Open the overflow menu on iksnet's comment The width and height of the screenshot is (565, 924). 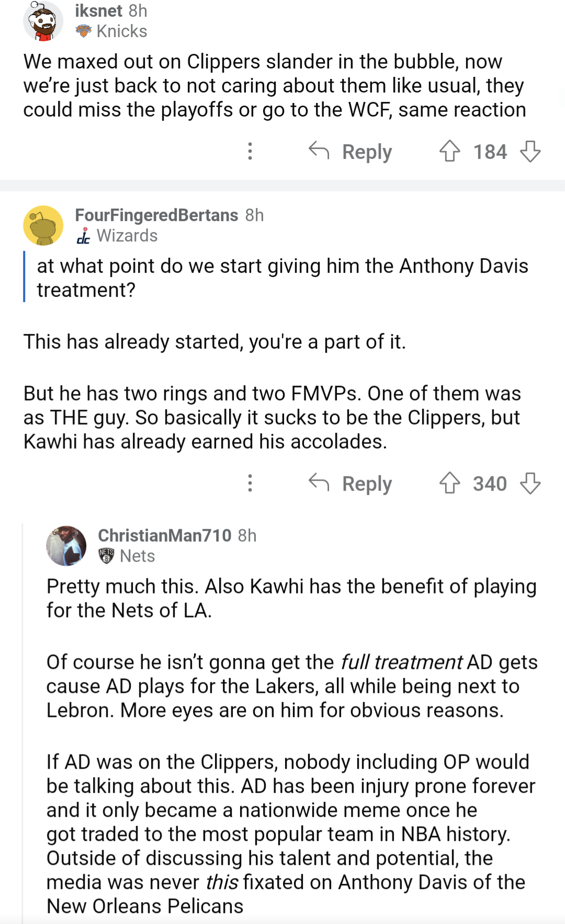tap(251, 151)
